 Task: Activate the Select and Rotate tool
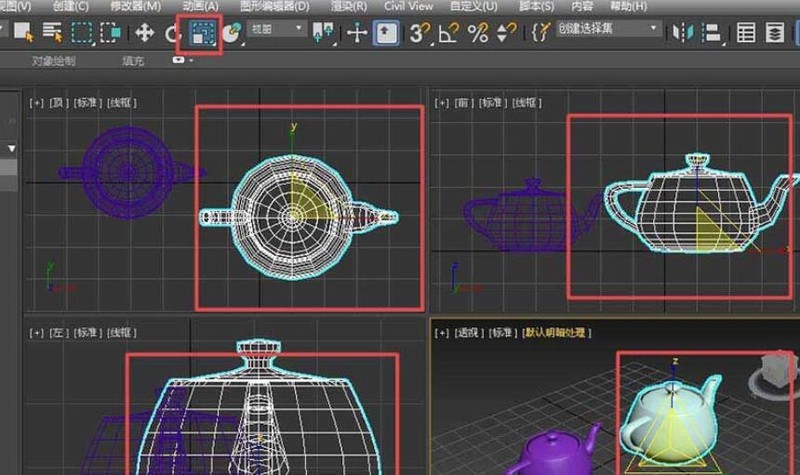(172, 34)
